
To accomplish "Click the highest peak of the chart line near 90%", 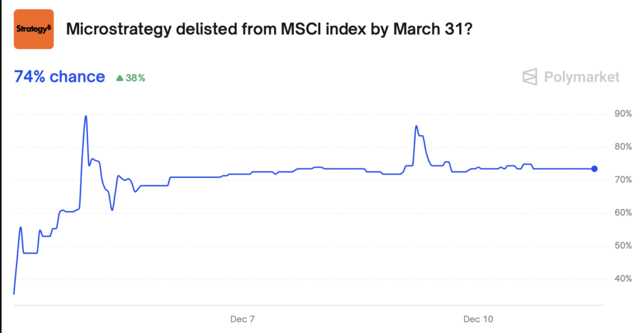I will (86, 116).
